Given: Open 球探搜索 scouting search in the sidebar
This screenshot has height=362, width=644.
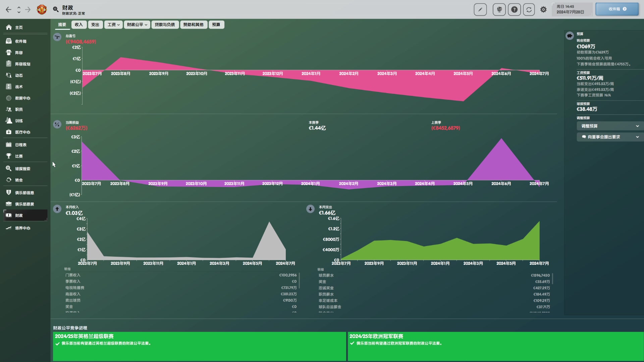Looking at the screenshot, I should 22,169.
